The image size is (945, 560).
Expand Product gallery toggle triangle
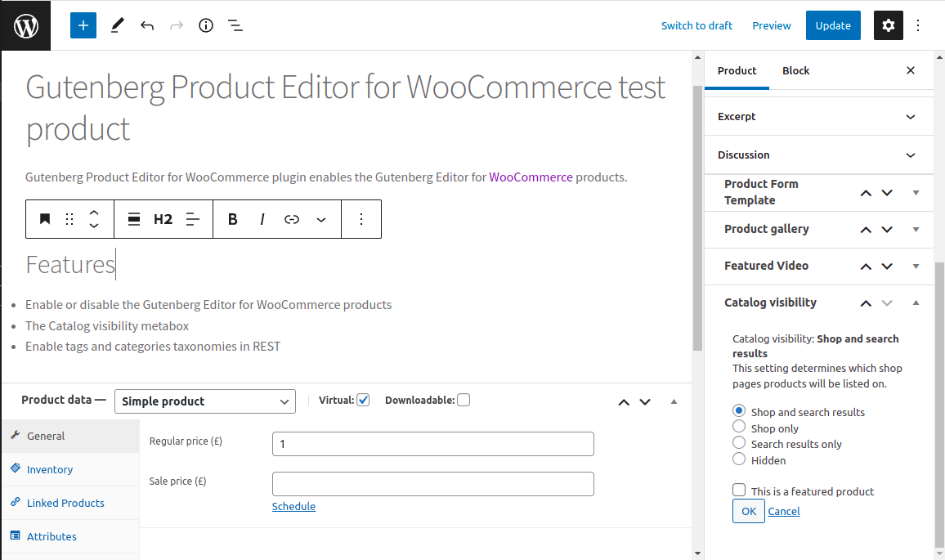pyautogui.click(x=916, y=230)
